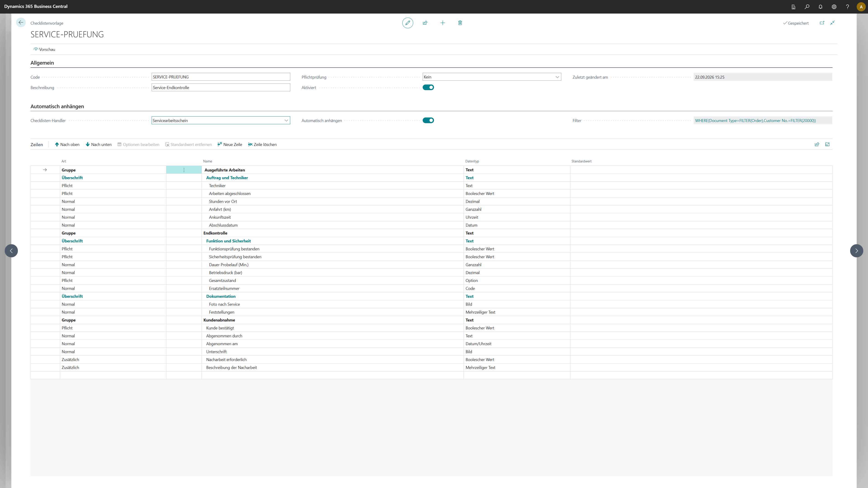Share the Zeilen section list
868x488 pixels.
(817, 145)
